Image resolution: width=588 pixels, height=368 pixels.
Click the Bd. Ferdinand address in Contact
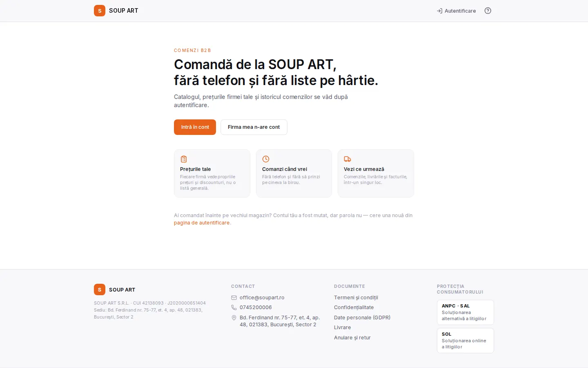coord(280,321)
